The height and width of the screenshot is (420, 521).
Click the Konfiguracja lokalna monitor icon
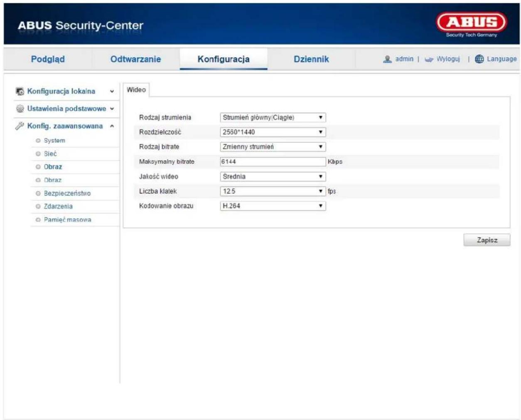tap(20, 91)
